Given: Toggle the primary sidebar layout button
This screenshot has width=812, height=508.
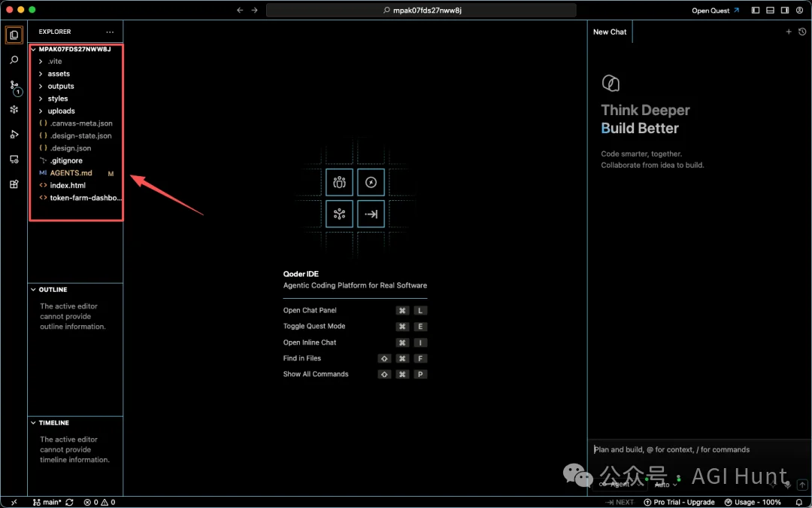Looking at the screenshot, I should pyautogui.click(x=756, y=11).
